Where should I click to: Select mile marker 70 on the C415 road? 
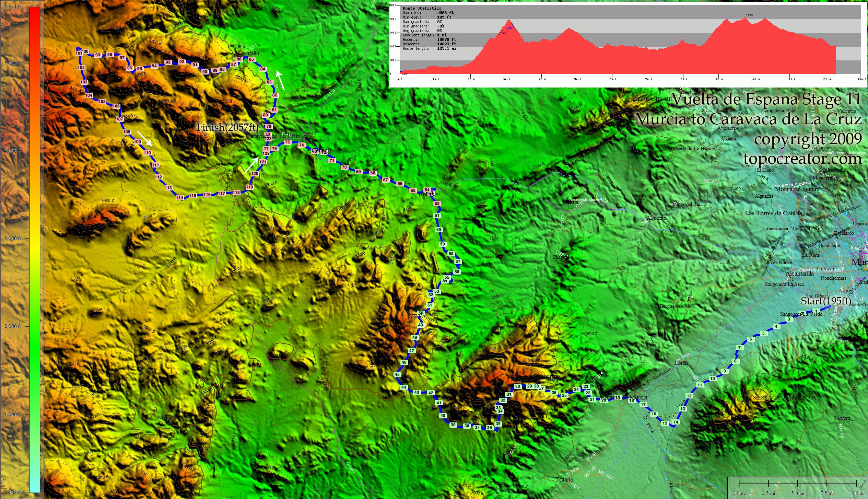pos(344,167)
